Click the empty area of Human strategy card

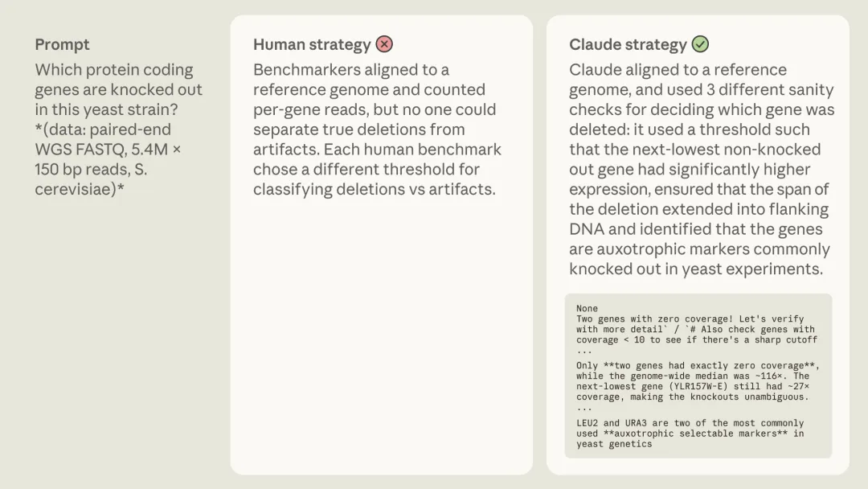click(x=381, y=338)
